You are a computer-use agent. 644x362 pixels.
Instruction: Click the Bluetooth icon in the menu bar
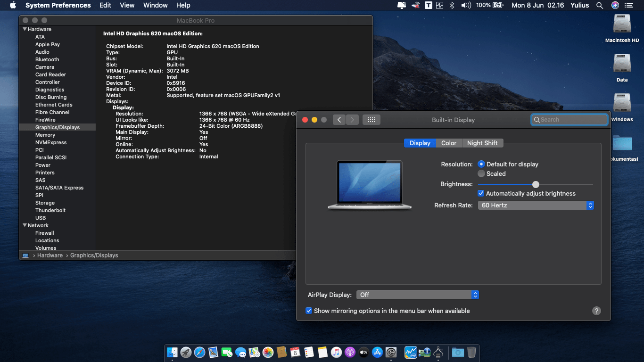pyautogui.click(x=452, y=5)
